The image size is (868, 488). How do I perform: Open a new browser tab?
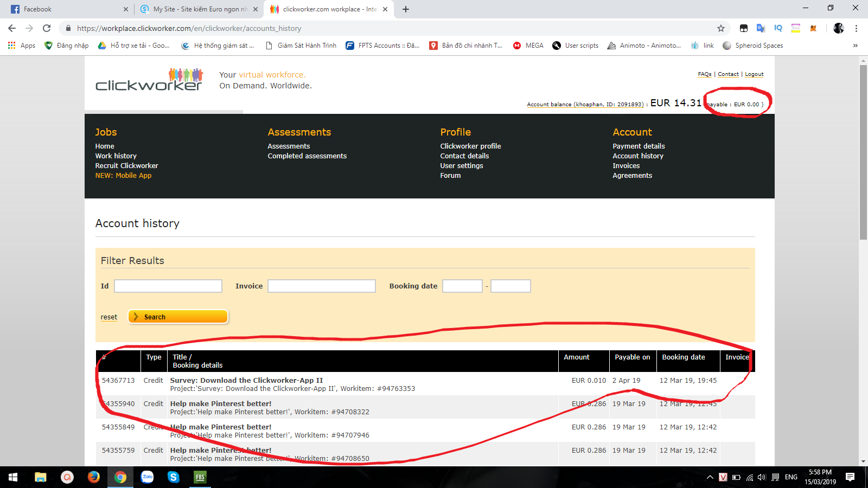[406, 9]
